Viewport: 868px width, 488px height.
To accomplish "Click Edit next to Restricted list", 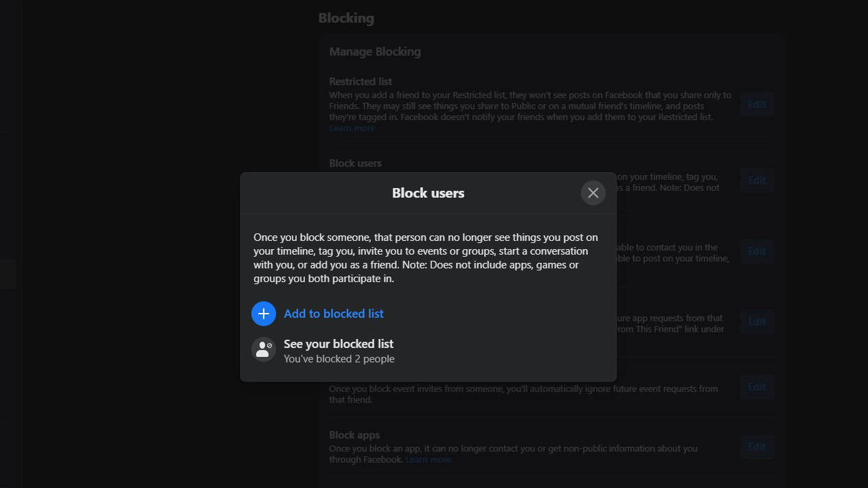I will click(757, 104).
